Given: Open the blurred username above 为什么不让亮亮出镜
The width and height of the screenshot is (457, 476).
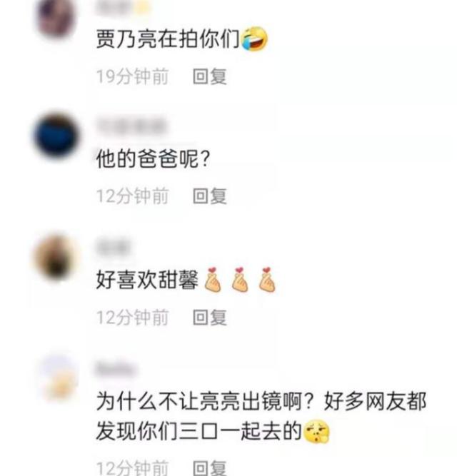Looking at the screenshot, I should click(x=115, y=369).
